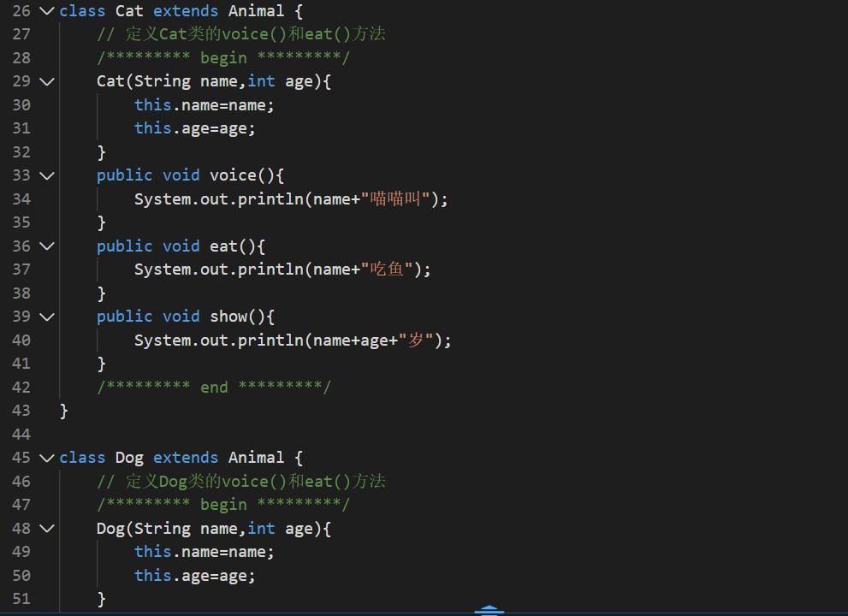
Task: Click the extends keyword on line 45
Action: 185,458
